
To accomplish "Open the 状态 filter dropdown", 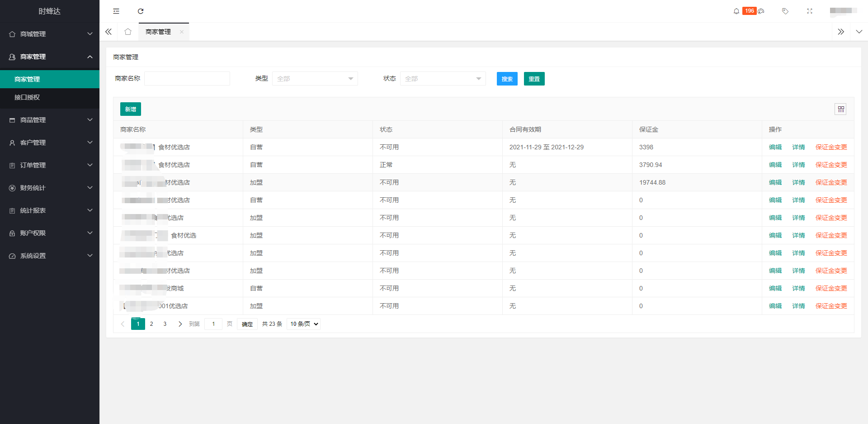I will point(443,79).
